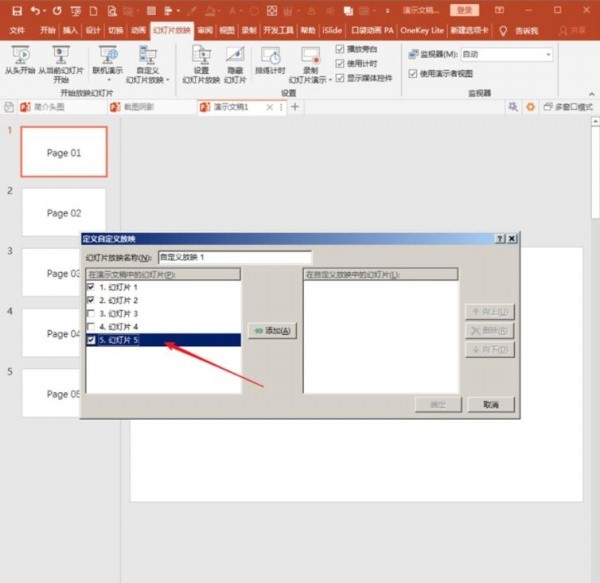Viewport: 600px width, 583px height.
Task: Check the 3. 幻灯片 3 checkbox
Action: 91,313
